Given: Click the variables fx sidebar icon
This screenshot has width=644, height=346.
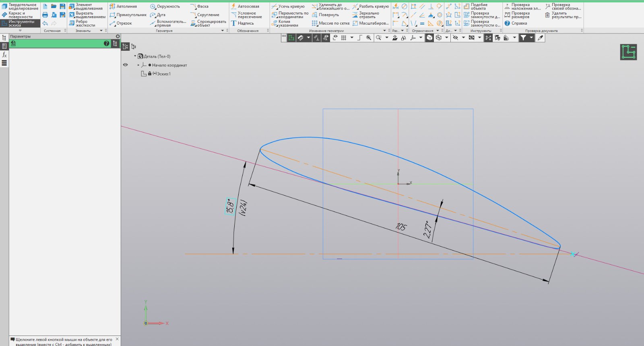Looking at the screenshot, I should pyautogui.click(x=4, y=54).
